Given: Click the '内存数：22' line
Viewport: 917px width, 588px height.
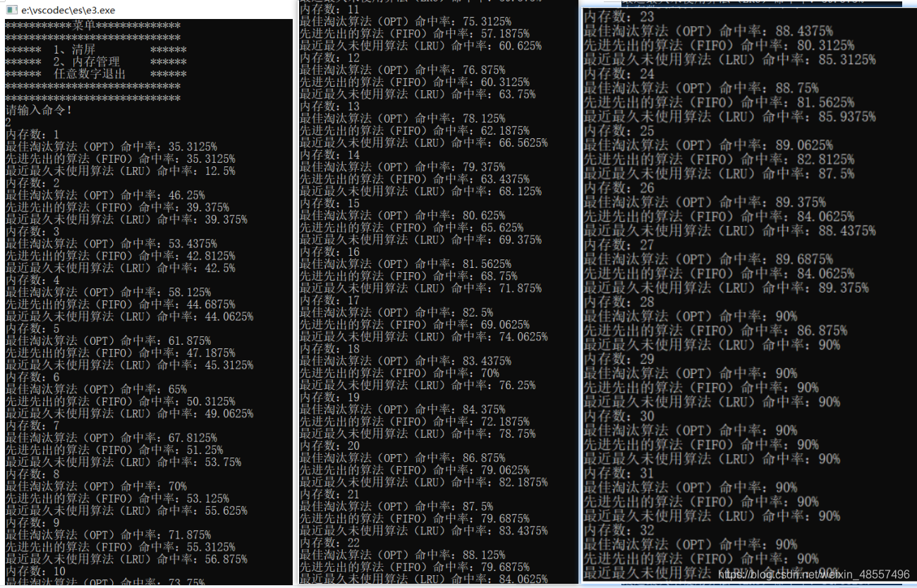Looking at the screenshot, I should point(329,543).
